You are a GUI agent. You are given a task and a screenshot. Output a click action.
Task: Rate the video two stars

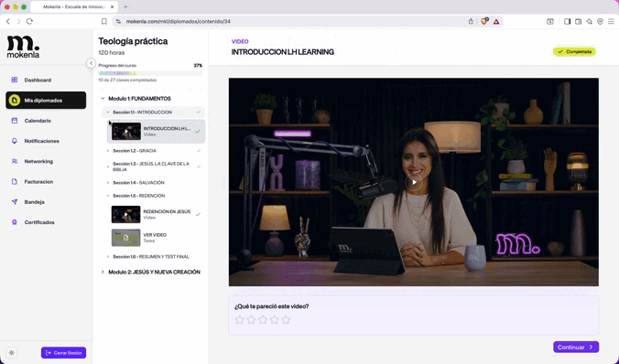251,319
